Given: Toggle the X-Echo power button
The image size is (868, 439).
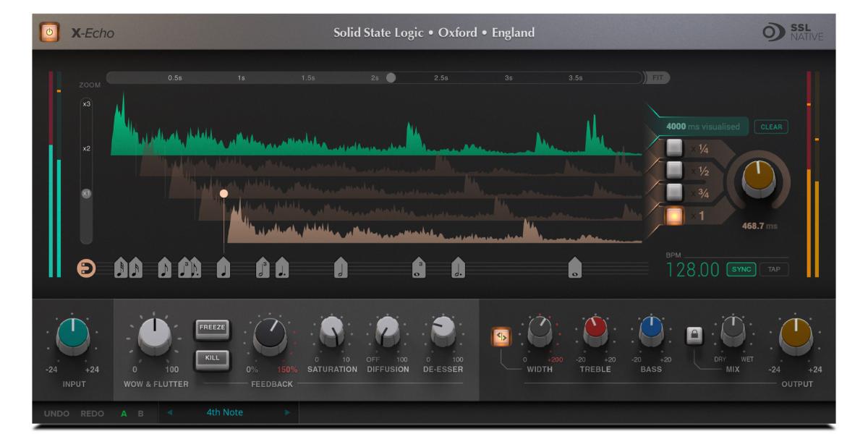Looking at the screenshot, I should point(50,32).
